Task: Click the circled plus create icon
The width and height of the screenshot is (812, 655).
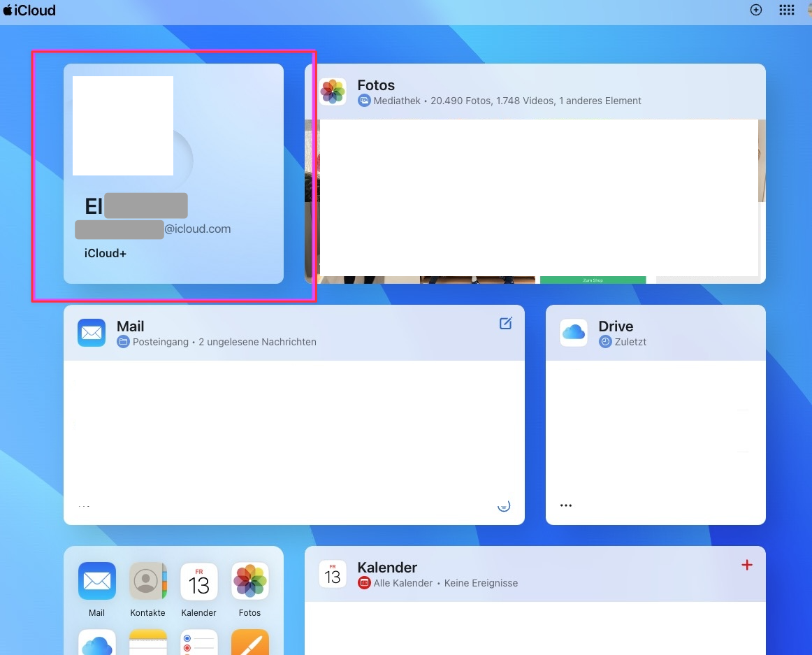Action: click(x=755, y=10)
